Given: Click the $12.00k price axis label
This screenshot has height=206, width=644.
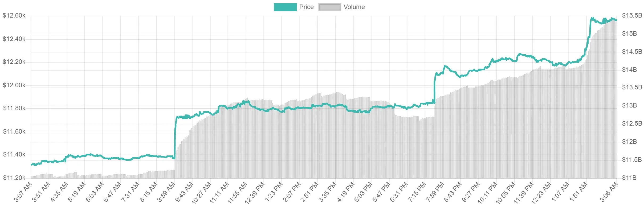Looking at the screenshot, I should click(14, 85).
